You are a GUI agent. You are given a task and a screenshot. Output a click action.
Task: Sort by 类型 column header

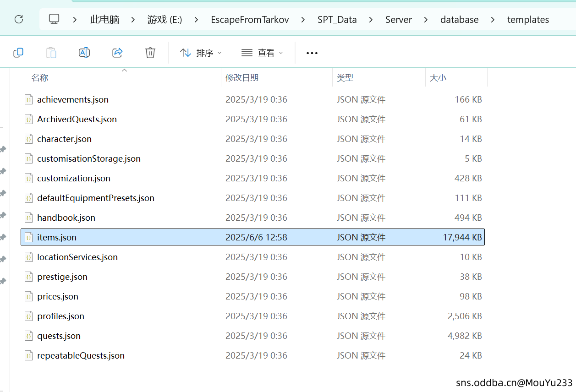[x=345, y=78]
